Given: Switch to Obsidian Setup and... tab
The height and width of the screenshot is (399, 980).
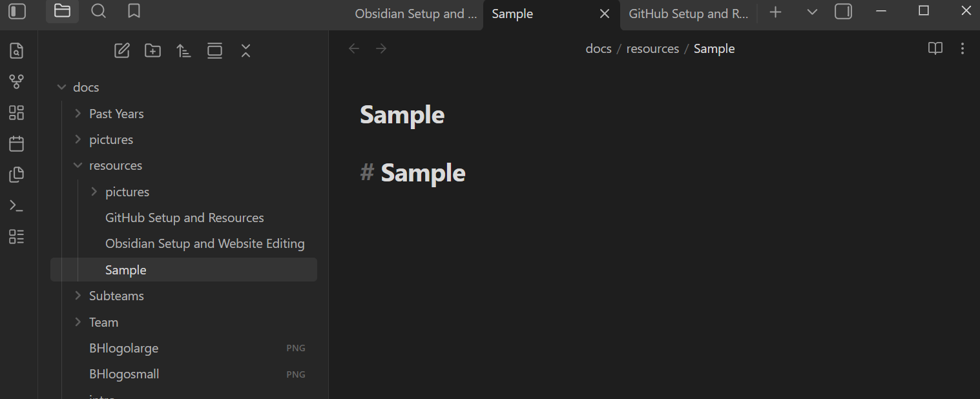Looking at the screenshot, I should coord(416,14).
